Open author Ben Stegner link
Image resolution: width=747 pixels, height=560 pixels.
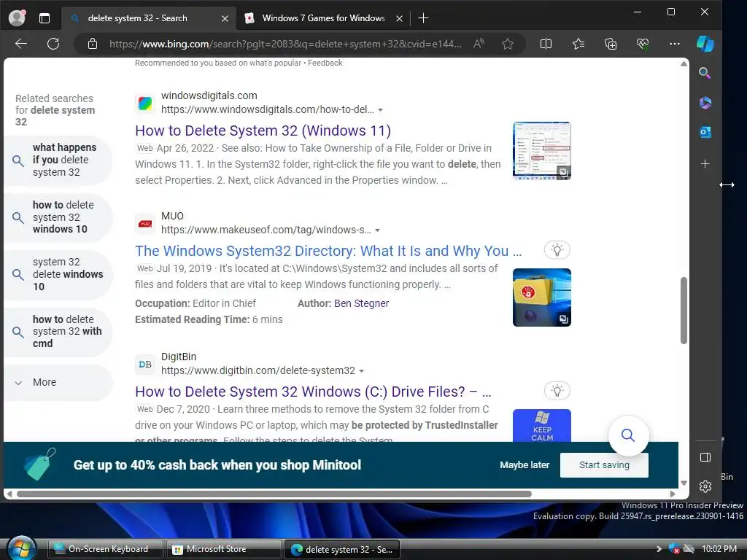coord(361,303)
